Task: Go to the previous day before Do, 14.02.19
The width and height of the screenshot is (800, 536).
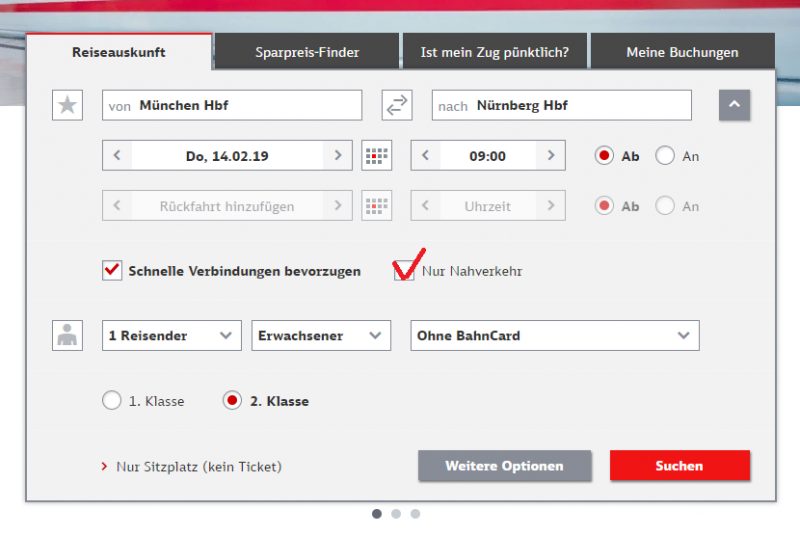Action: click(117, 156)
